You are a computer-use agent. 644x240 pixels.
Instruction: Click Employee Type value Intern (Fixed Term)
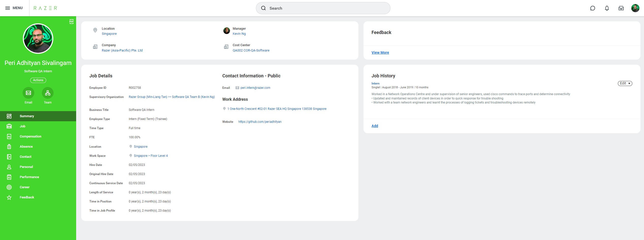(x=148, y=119)
